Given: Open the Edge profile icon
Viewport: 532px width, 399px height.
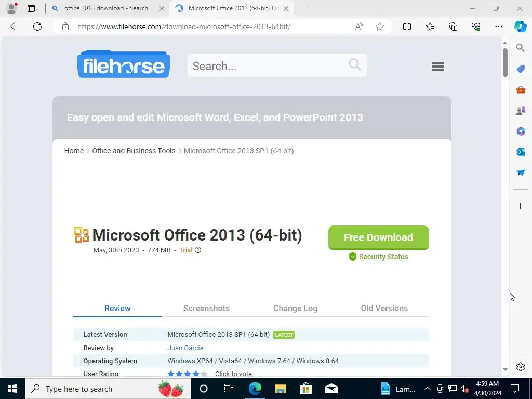Looking at the screenshot, I should (12, 8).
